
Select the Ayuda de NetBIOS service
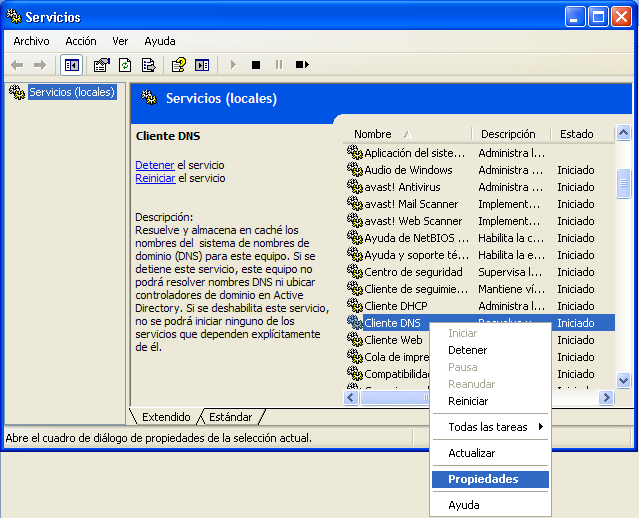coord(480,238)
